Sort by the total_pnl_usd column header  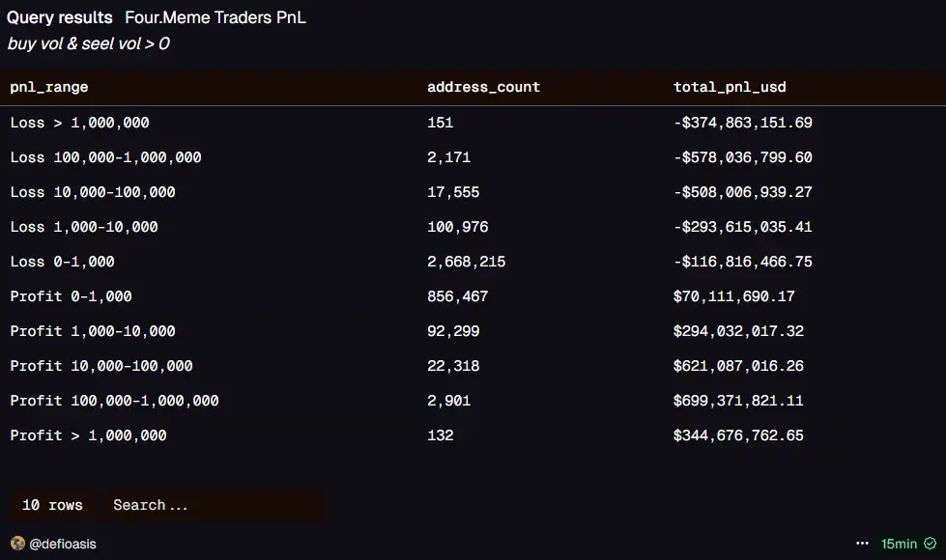coord(730,87)
